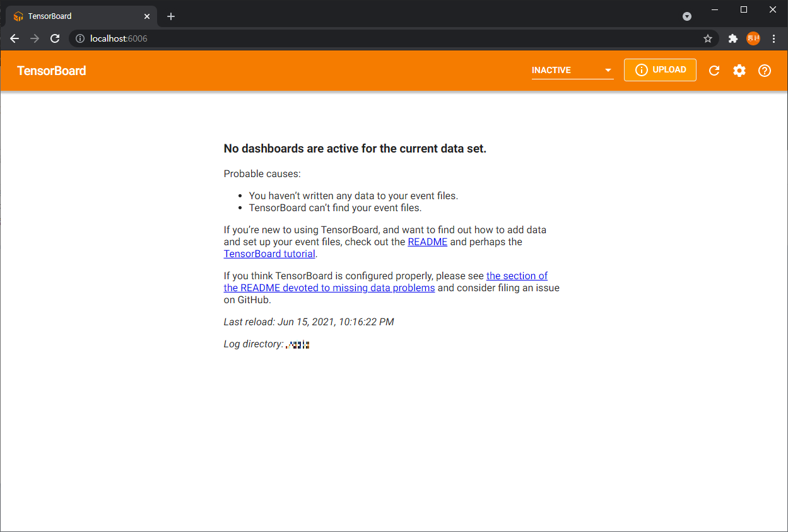788x532 pixels.
Task: Reload TensorBoard data with refresh icon
Action: [x=714, y=71]
